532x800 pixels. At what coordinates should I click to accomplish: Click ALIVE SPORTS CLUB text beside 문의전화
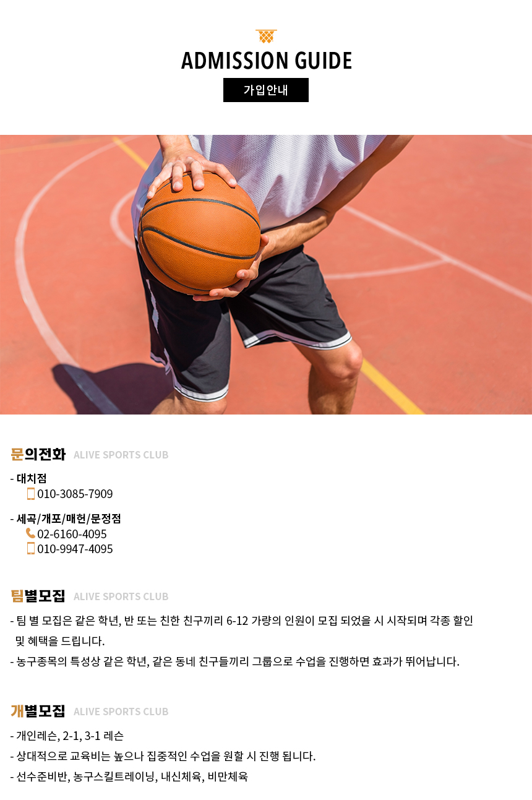[121, 455]
